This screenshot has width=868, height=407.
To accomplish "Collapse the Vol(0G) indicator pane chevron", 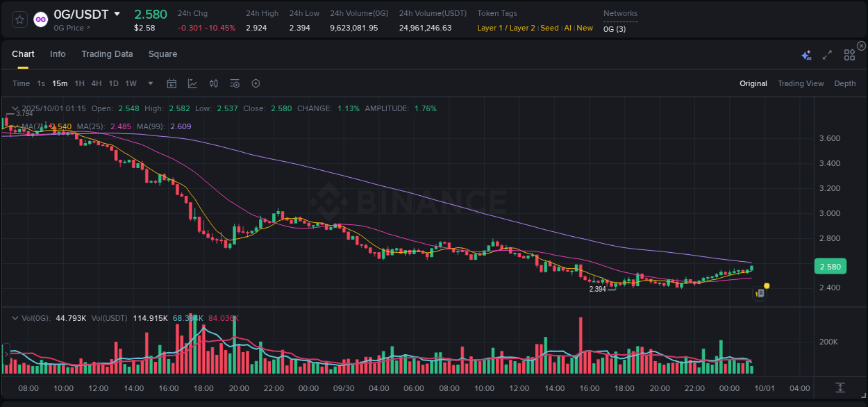I will pos(15,317).
